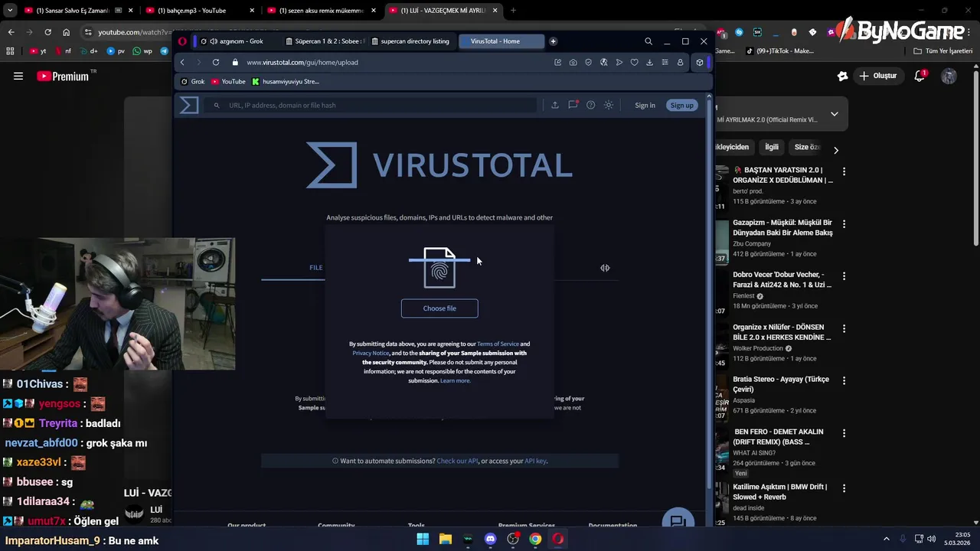Switch to the Süpercan 1 & 2 : Sobee tab
Screen dimensions: 980x551
pyautogui.click(x=325, y=41)
